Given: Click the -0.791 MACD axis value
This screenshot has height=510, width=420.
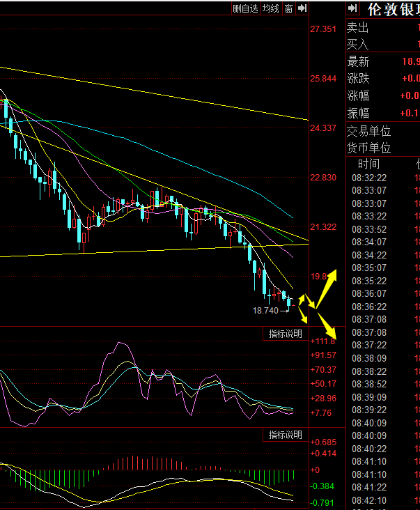Looking at the screenshot, I should 322,503.
